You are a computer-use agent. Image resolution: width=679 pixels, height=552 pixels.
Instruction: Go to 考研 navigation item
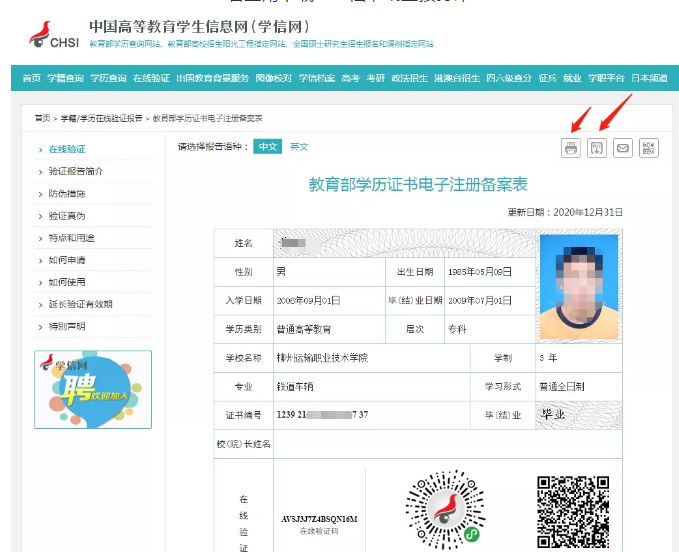(x=375, y=78)
